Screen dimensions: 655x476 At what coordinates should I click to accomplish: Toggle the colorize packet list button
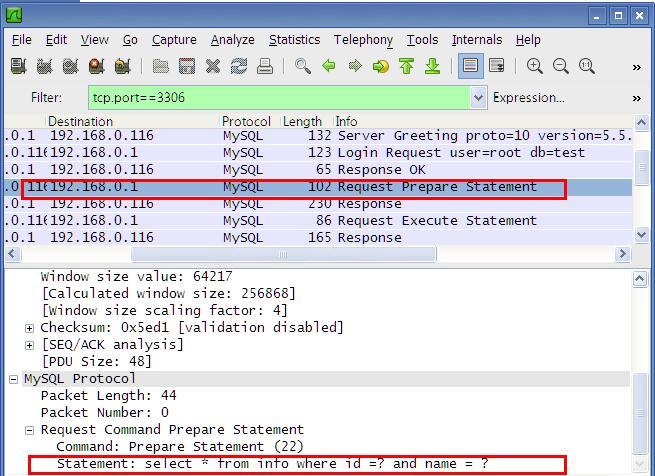pyautogui.click(x=470, y=66)
